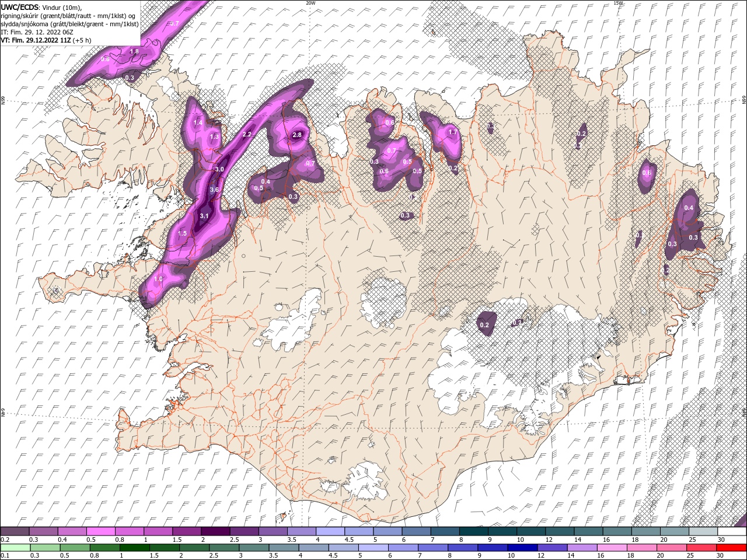The height and width of the screenshot is (560, 747).
Task: Click the '0.1' label under the bottom legend
Action: [5, 555]
